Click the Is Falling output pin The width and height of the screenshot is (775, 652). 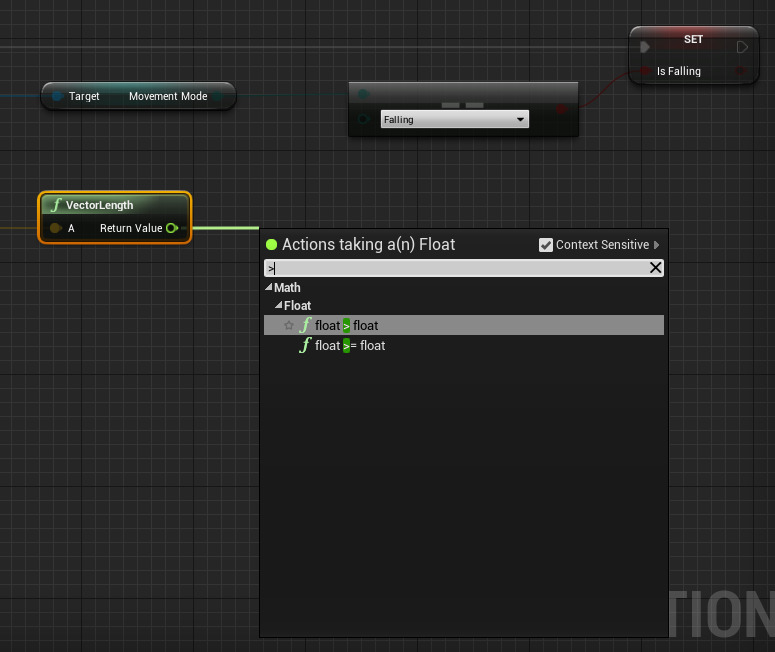point(740,71)
